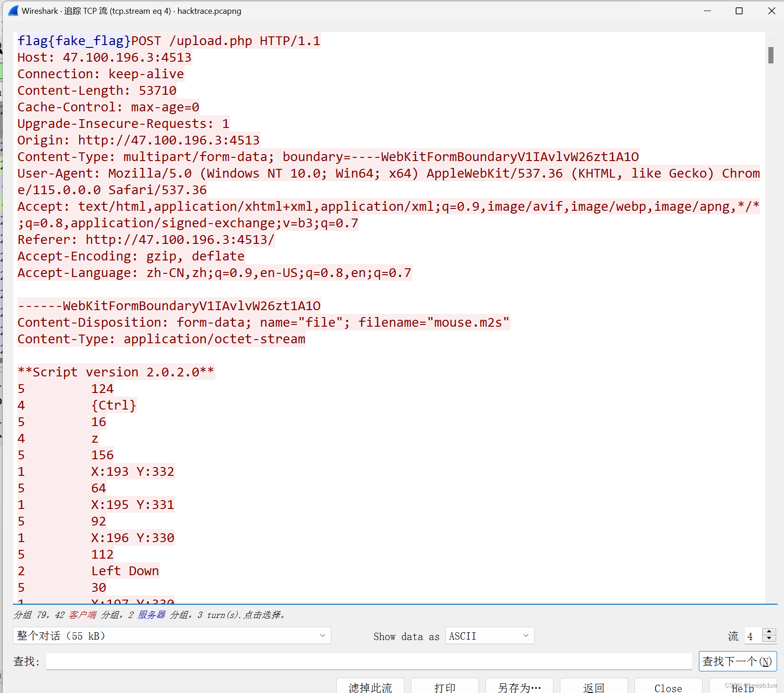784x693 pixels.
Task: Minimize the Wireshark follow stream window
Action: (x=708, y=11)
